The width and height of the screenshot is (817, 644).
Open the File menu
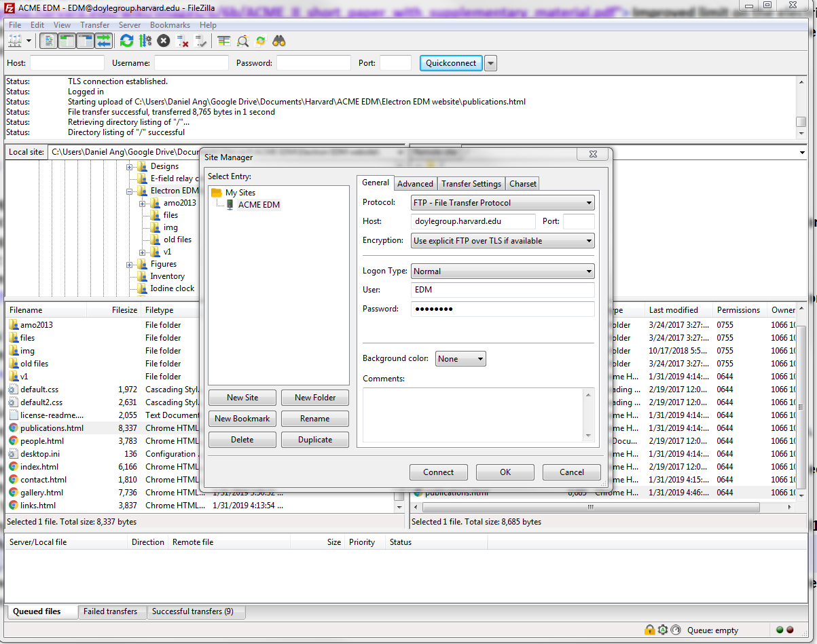[x=15, y=25]
